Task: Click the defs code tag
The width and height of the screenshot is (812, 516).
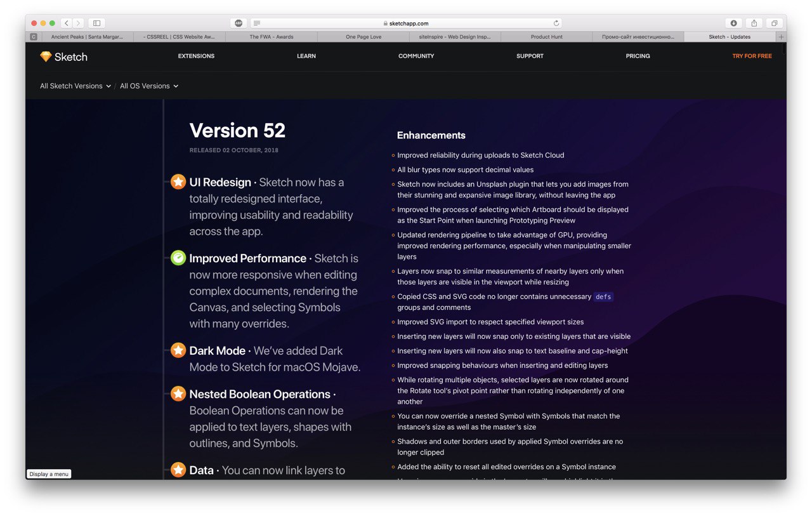Action: 603,296
